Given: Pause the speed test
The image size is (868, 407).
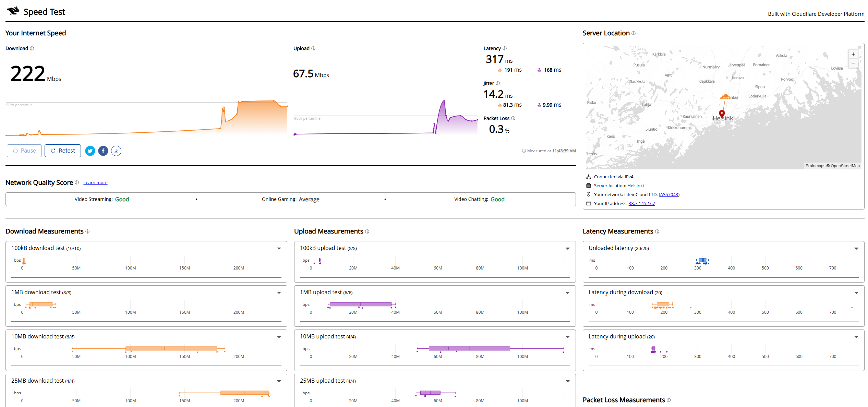Looking at the screenshot, I should tap(24, 151).
